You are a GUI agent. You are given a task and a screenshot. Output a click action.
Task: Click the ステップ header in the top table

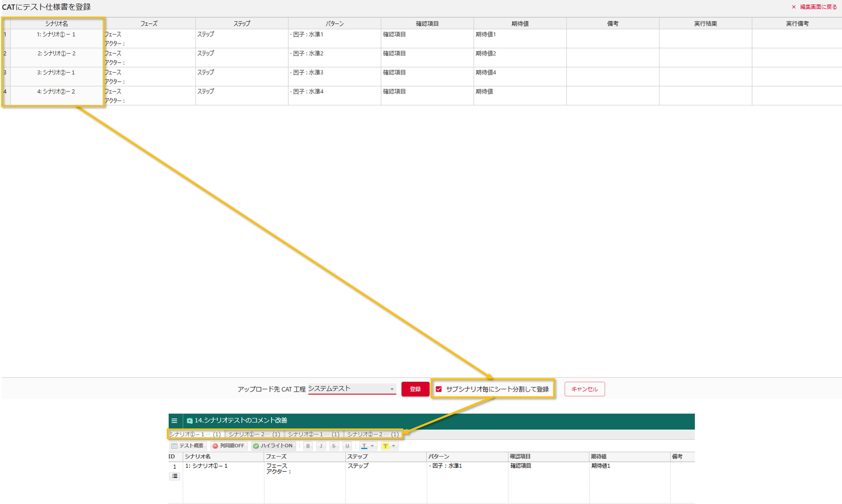[242, 23]
